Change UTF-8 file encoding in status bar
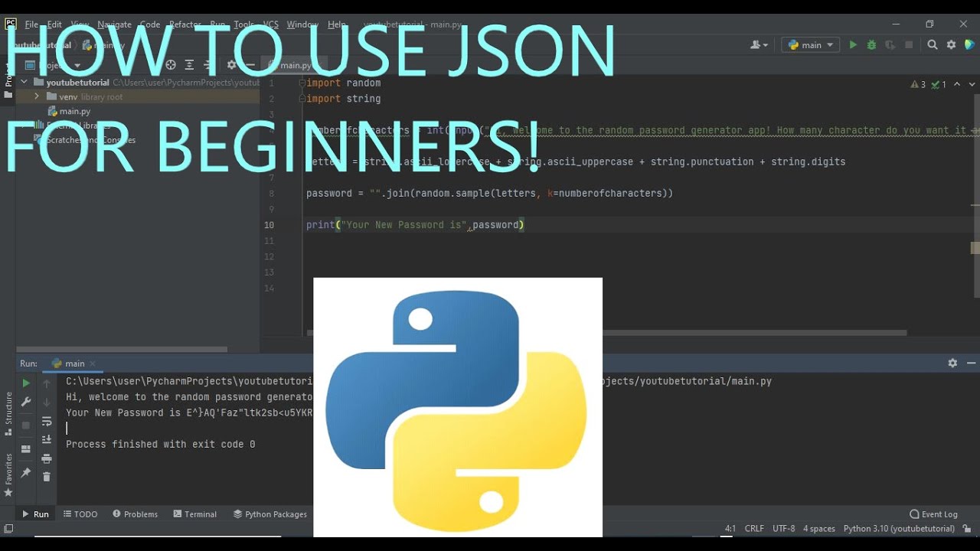Image resolution: width=980 pixels, height=551 pixels. coord(784,529)
